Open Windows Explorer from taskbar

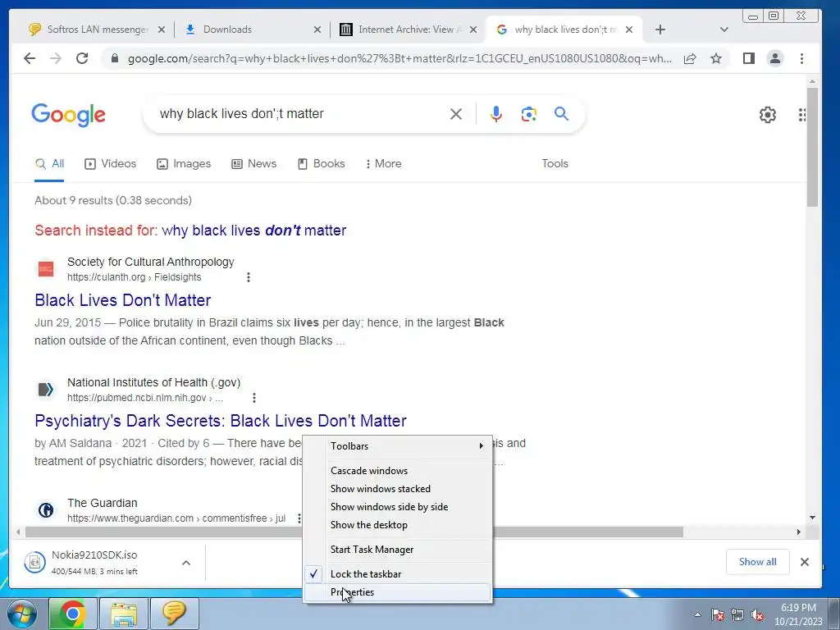[x=124, y=614]
